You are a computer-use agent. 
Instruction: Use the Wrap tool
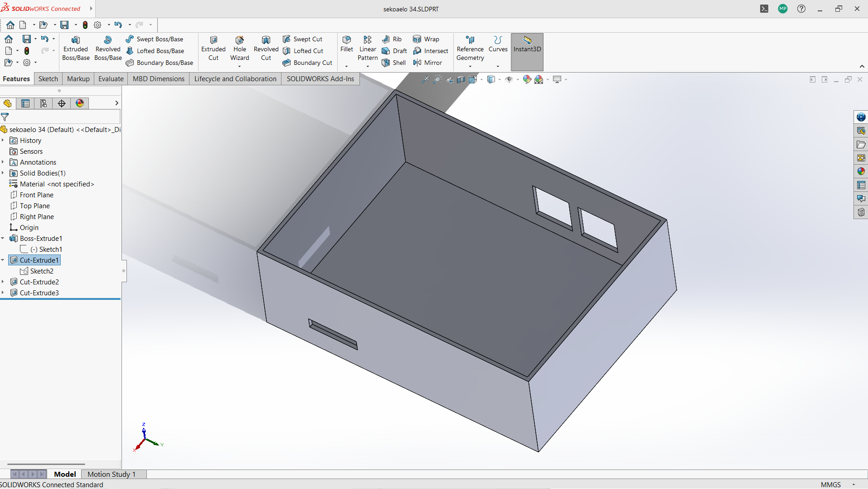426,39
